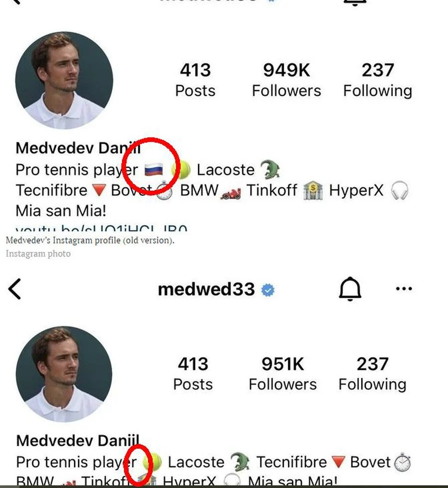Click the headphones emoji right after HyperX
The width and height of the screenshot is (448, 488).
coord(399,191)
